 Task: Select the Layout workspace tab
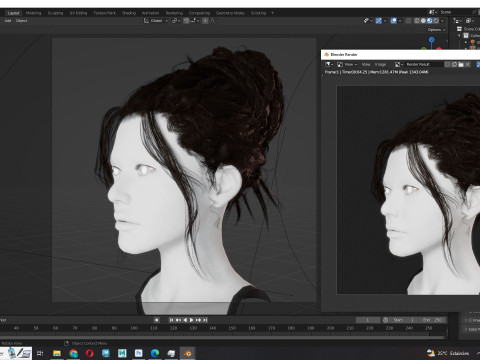(x=13, y=13)
